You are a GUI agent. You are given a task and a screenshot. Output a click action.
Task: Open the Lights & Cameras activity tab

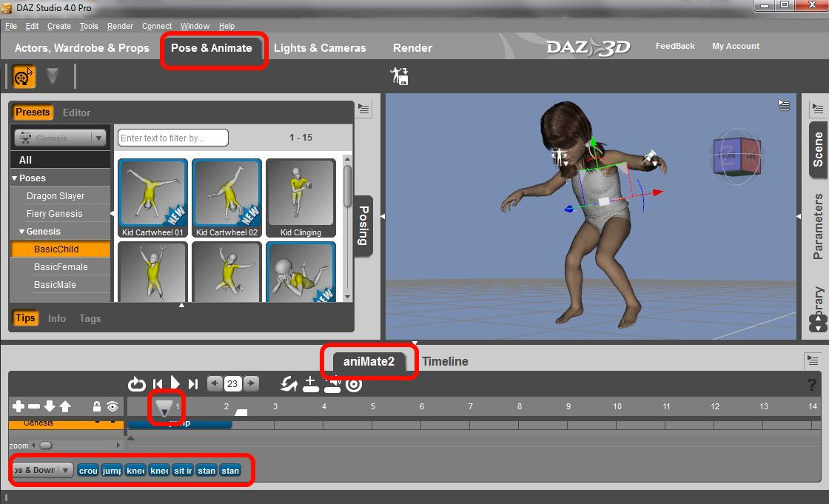pyautogui.click(x=320, y=47)
